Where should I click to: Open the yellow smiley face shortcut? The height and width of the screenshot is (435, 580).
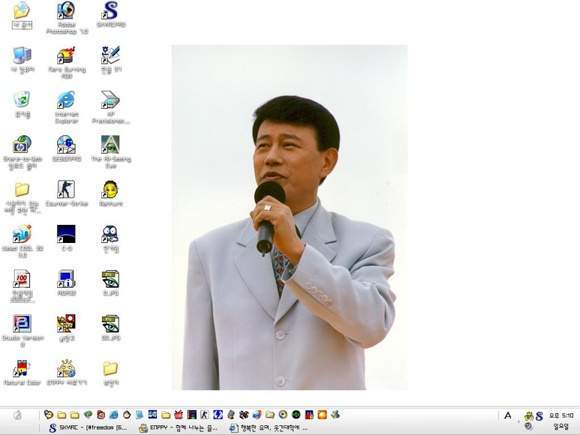pos(110,189)
